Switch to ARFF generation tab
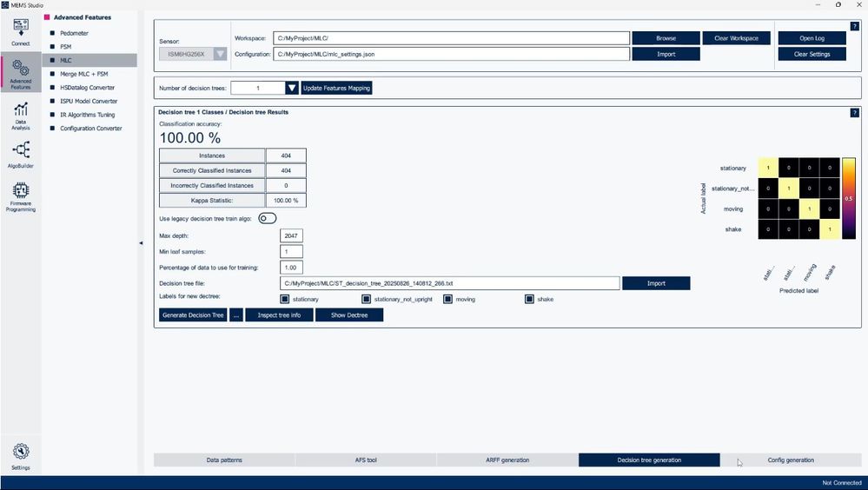 click(x=507, y=460)
